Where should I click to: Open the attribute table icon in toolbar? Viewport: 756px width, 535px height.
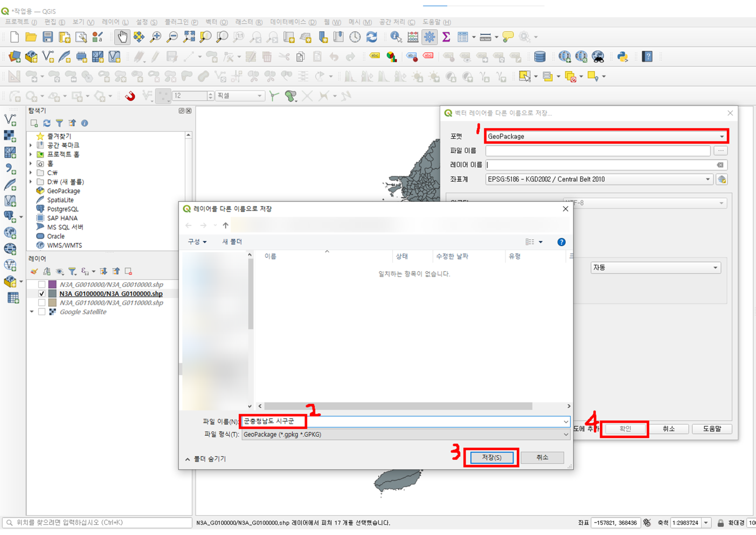pyautogui.click(x=463, y=37)
